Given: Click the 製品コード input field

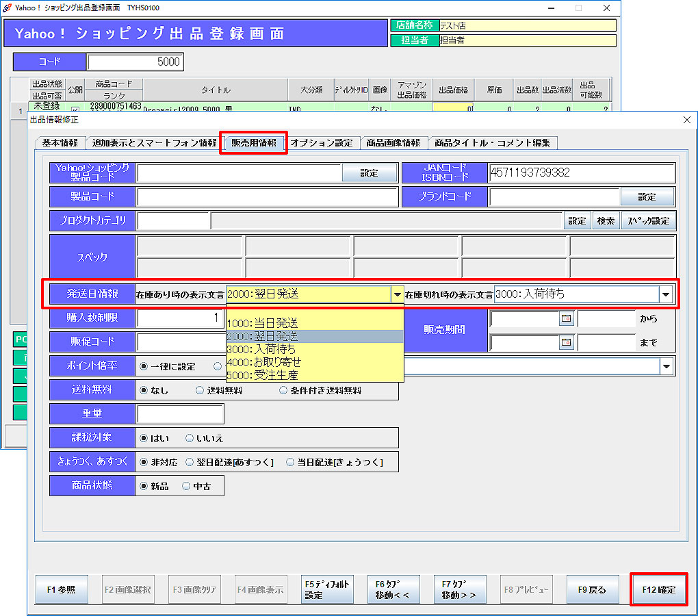Looking at the screenshot, I should tap(267, 197).
